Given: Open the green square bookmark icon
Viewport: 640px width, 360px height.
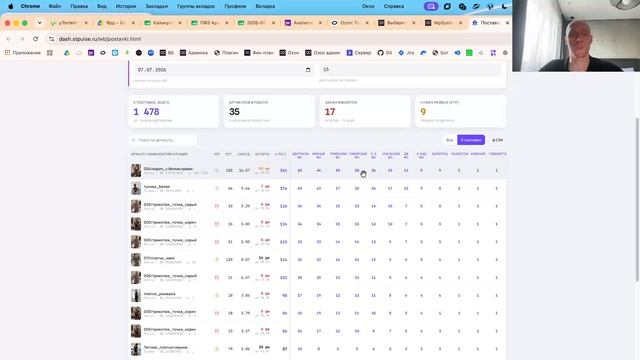Looking at the screenshot, I should [x=469, y=53].
